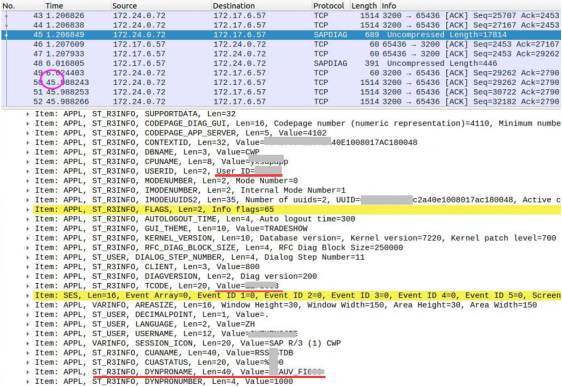Sort by the Length column header
The height and width of the screenshot is (387, 562).
pyautogui.click(x=364, y=6)
